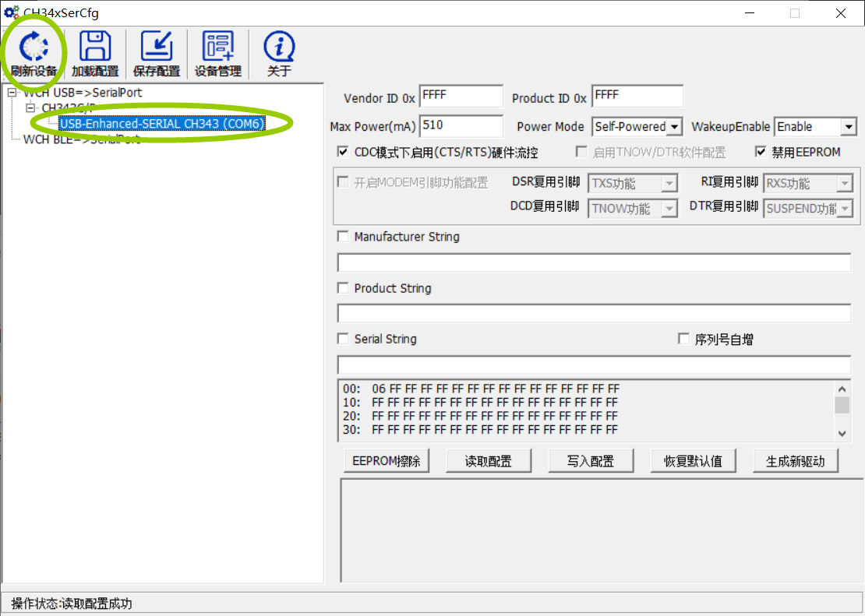
Task: Click the Product String text field
Action: tap(594, 313)
